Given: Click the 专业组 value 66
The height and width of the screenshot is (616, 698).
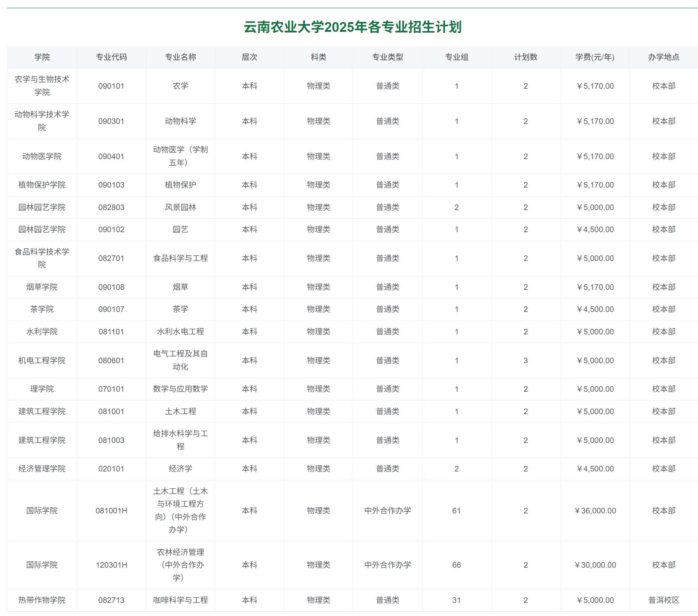Looking at the screenshot, I should (x=457, y=565).
